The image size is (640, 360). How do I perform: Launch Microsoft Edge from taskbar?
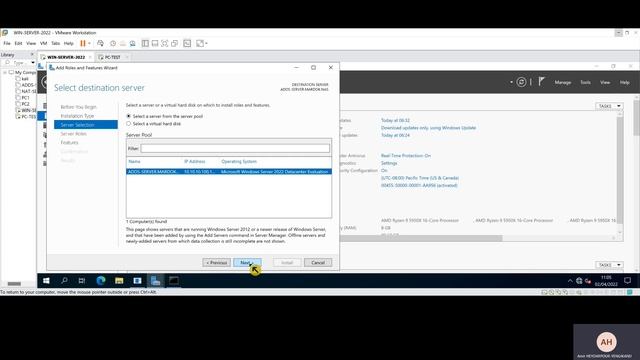pyautogui.click(x=100, y=281)
